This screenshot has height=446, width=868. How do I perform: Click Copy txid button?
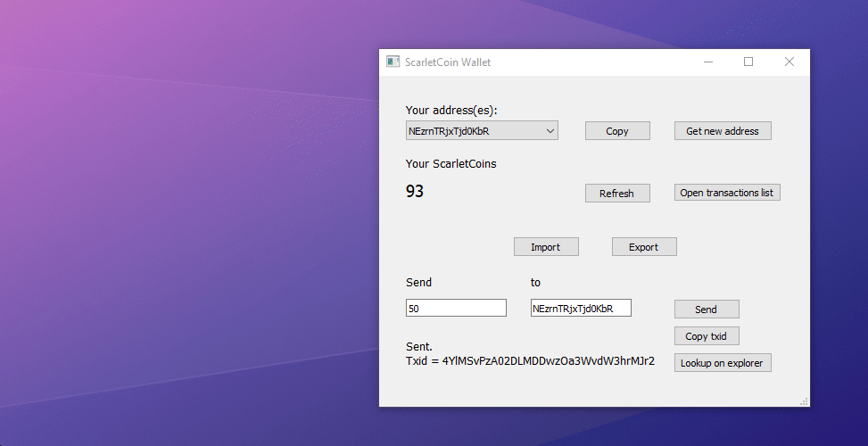[707, 336]
